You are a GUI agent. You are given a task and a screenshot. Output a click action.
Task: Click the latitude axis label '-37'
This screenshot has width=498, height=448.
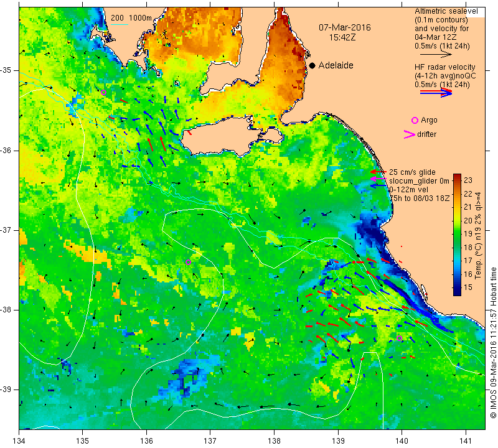tap(6, 230)
